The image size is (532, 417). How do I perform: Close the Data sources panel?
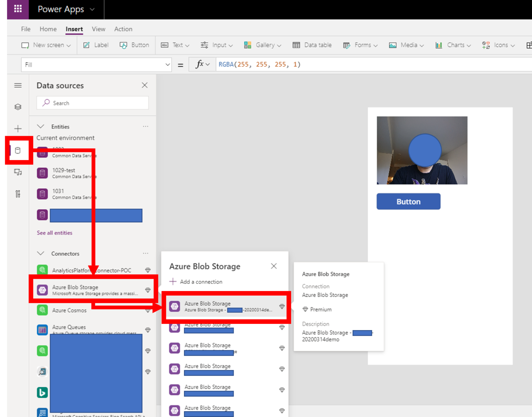[x=145, y=85]
